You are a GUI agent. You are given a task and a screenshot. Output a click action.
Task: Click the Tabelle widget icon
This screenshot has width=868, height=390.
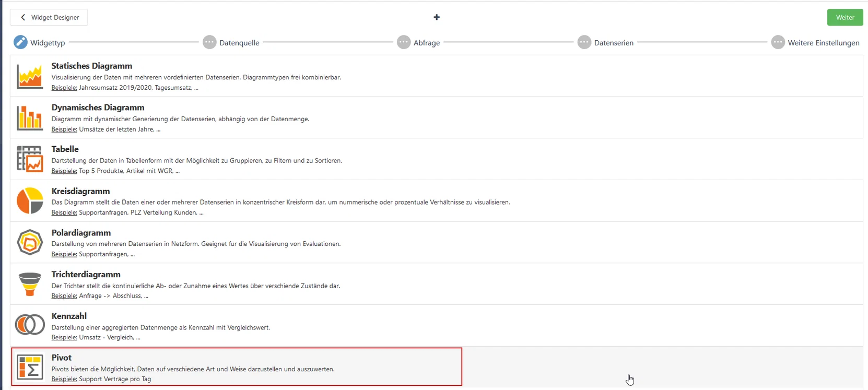tap(30, 159)
